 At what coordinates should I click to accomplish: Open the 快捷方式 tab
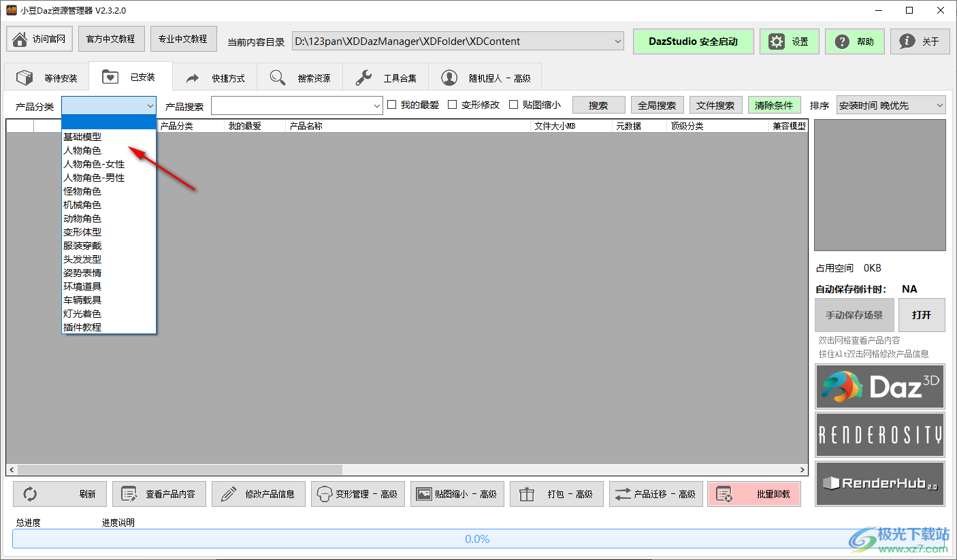(x=214, y=78)
